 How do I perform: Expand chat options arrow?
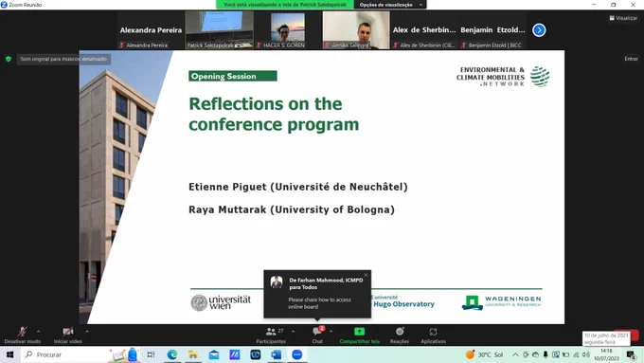[331, 332]
